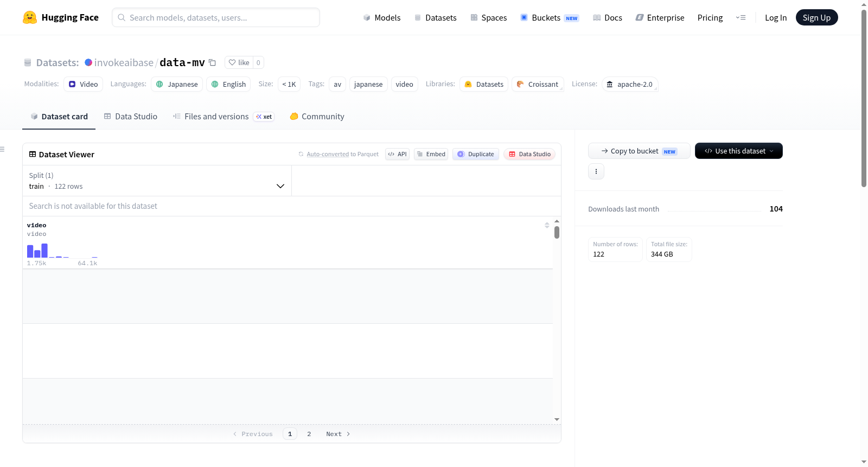Click the Sign Up button
This screenshot has width=868, height=467.
(816, 17)
